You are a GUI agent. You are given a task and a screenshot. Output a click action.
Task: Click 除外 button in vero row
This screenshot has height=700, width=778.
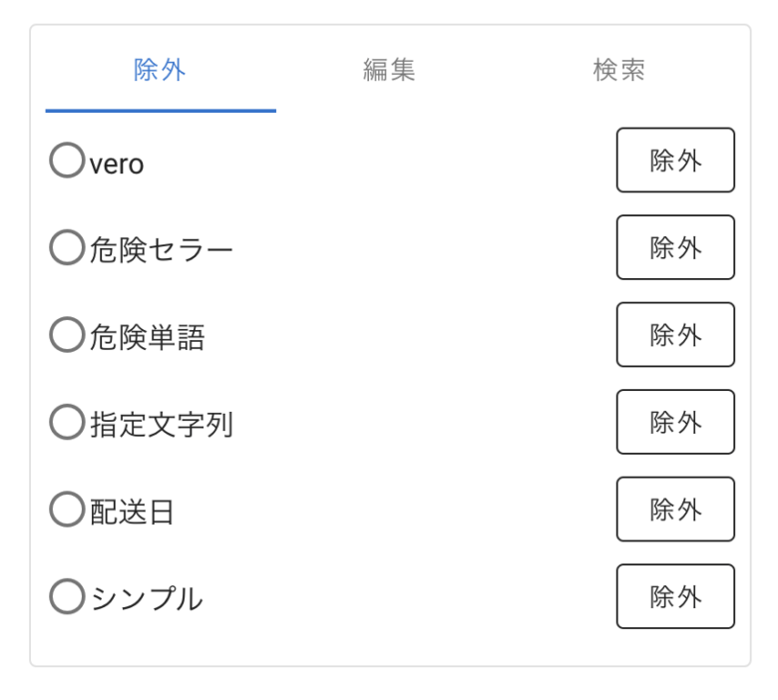pos(675,161)
